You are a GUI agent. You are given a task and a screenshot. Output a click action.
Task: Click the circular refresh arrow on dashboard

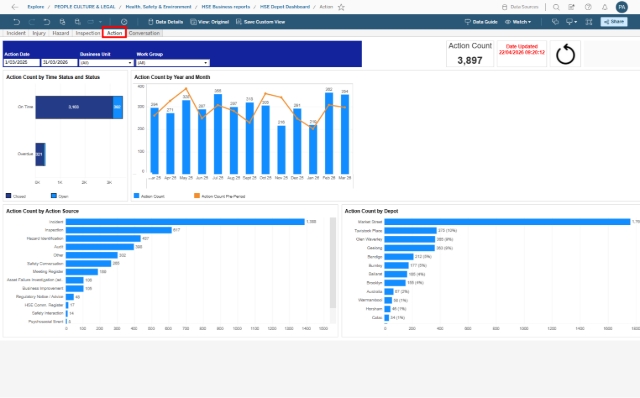[x=565, y=54]
